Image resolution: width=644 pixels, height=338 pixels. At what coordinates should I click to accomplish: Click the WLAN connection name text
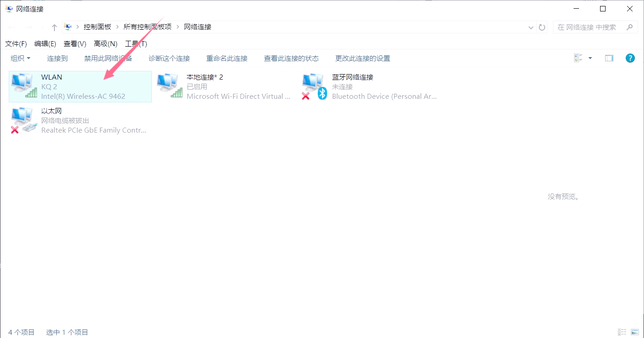click(52, 77)
